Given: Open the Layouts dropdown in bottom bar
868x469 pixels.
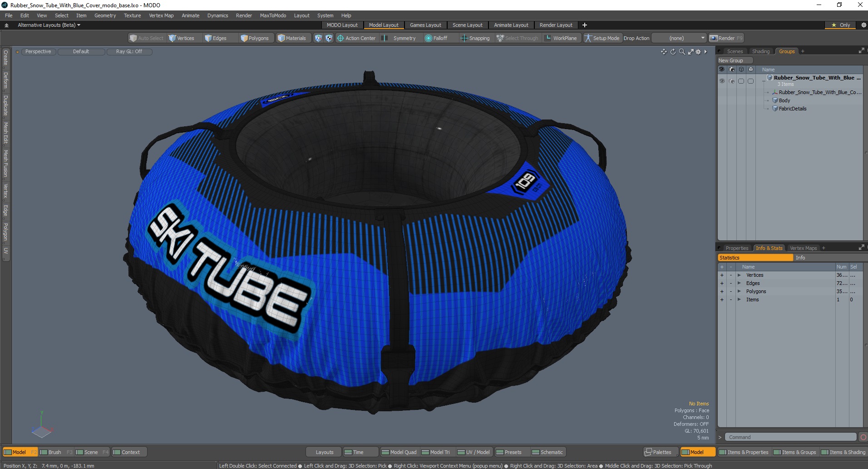Looking at the screenshot, I should coord(324,452).
